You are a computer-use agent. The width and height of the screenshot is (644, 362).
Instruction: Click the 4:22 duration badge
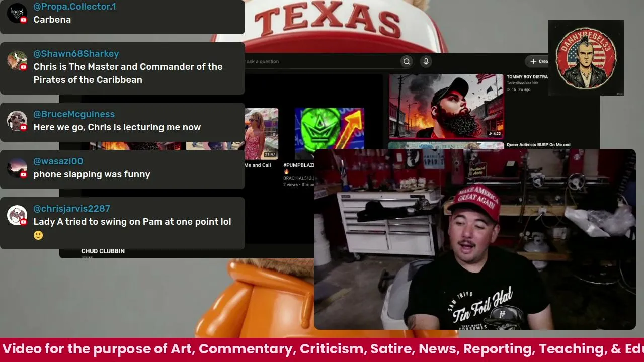click(496, 134)
